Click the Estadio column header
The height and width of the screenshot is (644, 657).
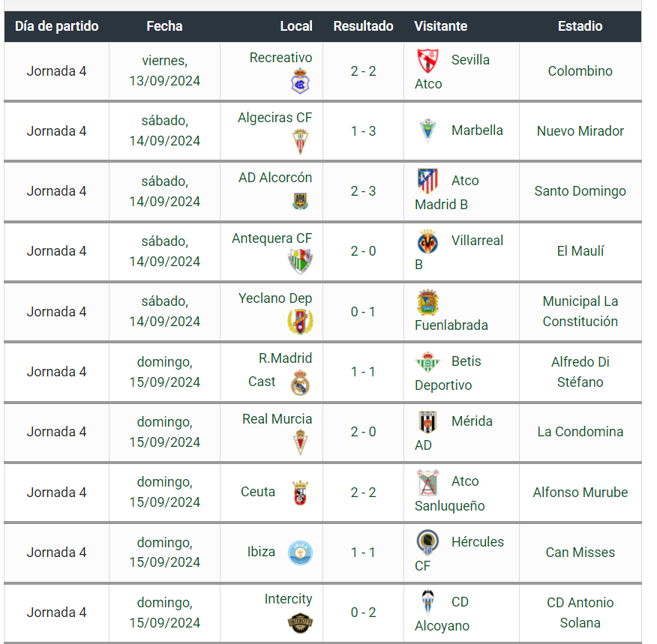580,26
